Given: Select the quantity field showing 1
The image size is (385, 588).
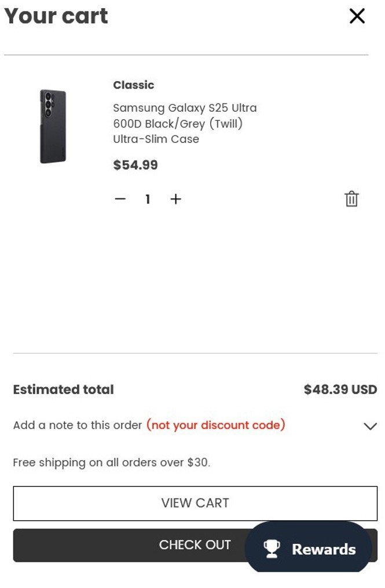Looking at the screenshot, I should pos(148,199).
